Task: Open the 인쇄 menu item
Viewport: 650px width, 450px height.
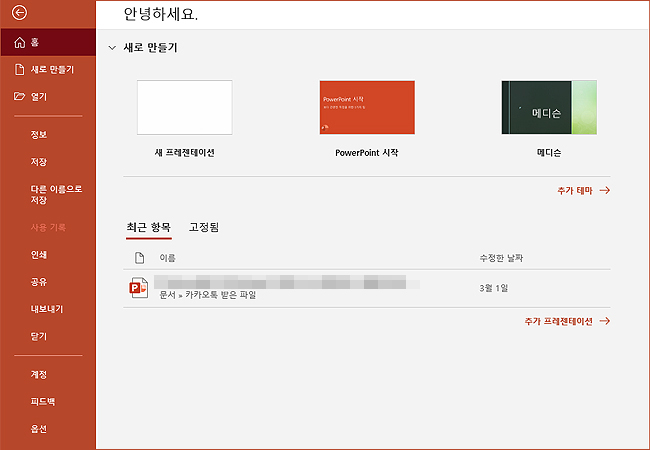Action: click(39, 255)
